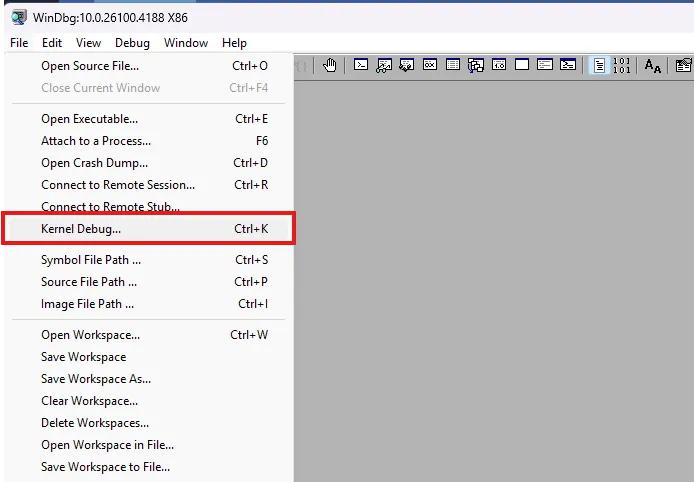
Task: Open Image File Path ... dialog
Action: click(149, 304)
